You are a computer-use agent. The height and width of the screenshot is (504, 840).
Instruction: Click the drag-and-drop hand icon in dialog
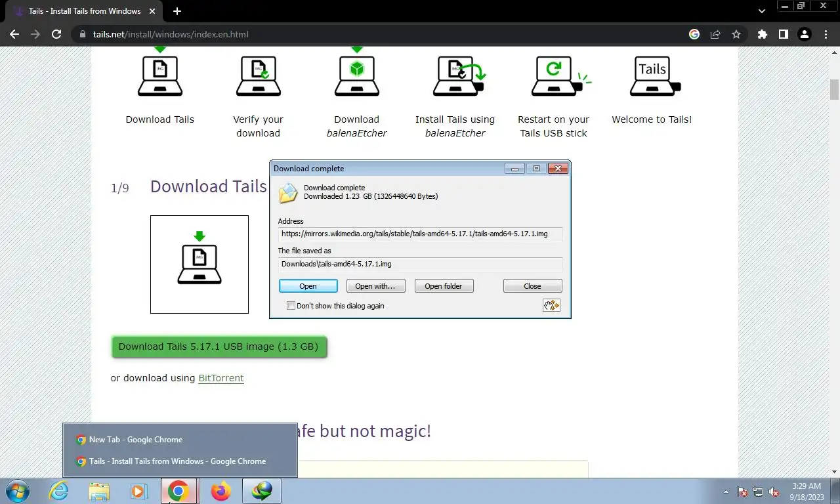(551, 305)
